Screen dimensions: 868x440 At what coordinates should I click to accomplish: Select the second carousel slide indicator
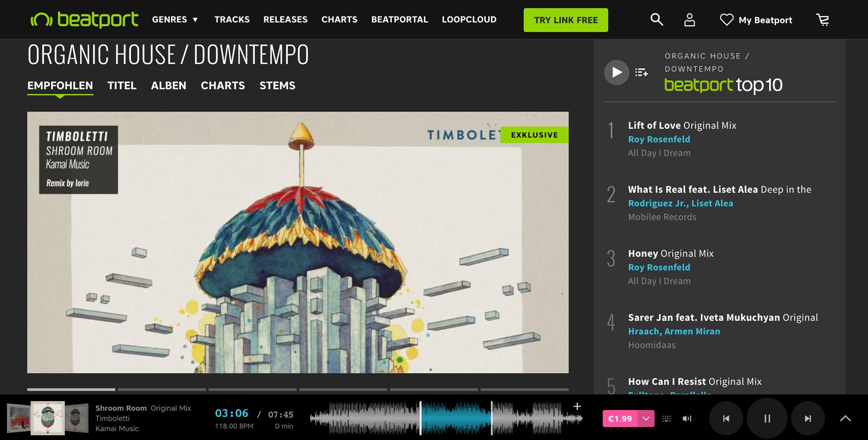pos(162,389)
